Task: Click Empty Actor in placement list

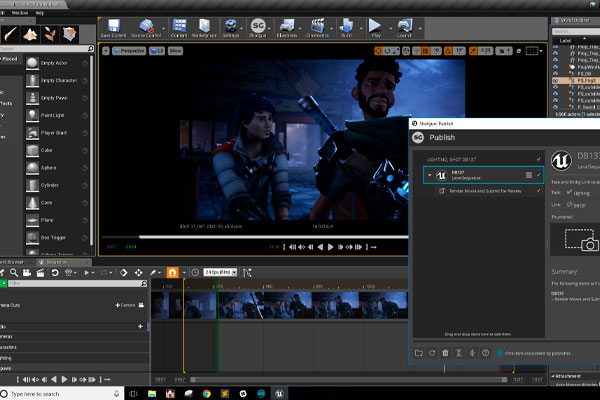Action: pyautogui.click(x=56, y=63)
